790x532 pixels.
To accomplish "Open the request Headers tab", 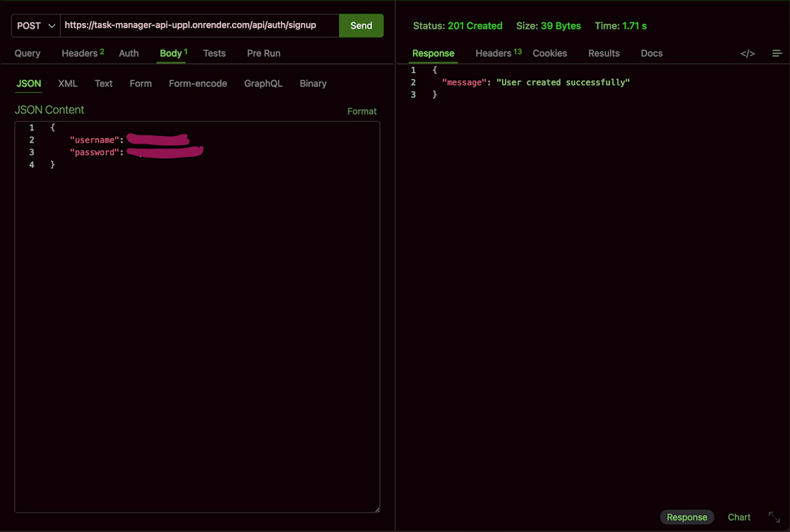I will pyautogui.click(x=83, y=53).
